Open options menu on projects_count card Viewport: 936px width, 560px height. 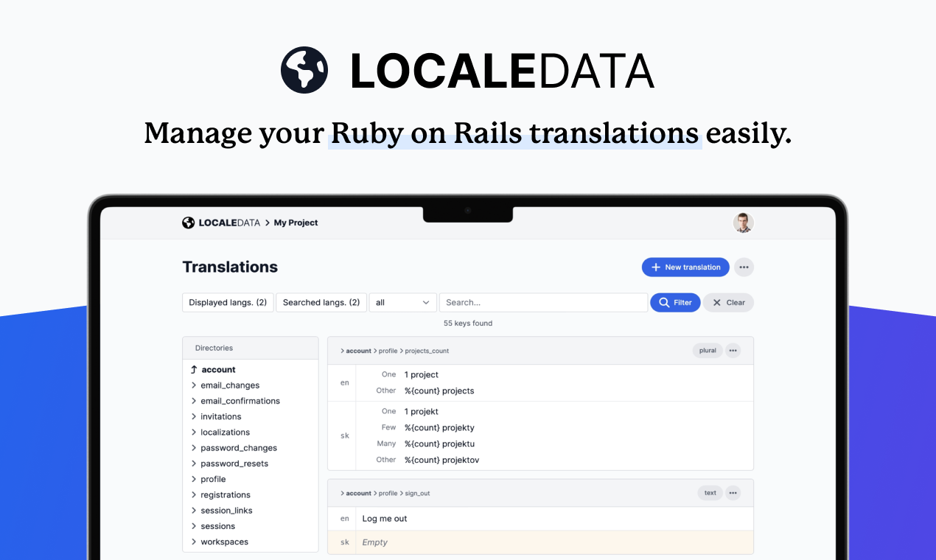point(733,351)
